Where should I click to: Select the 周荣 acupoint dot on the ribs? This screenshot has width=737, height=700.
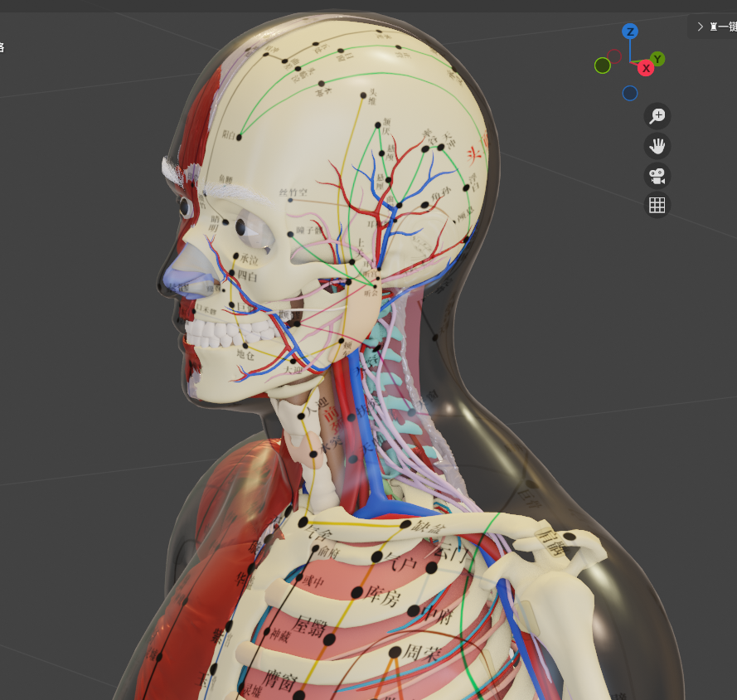(x=395, y=652)
